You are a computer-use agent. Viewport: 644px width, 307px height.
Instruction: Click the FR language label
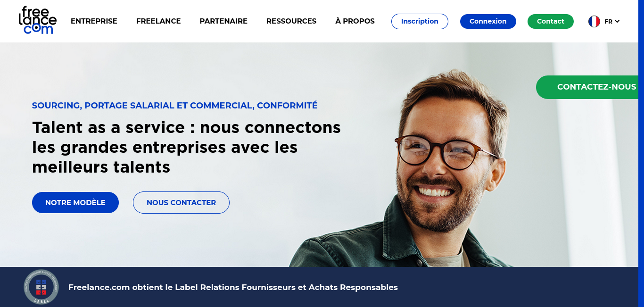(x=608, y=21)
